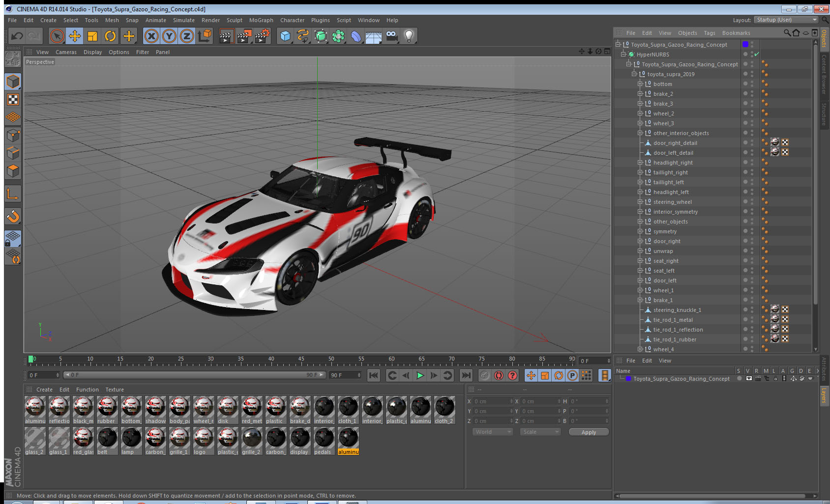
Task: Go to end of animation
Action: coord(466,375)
